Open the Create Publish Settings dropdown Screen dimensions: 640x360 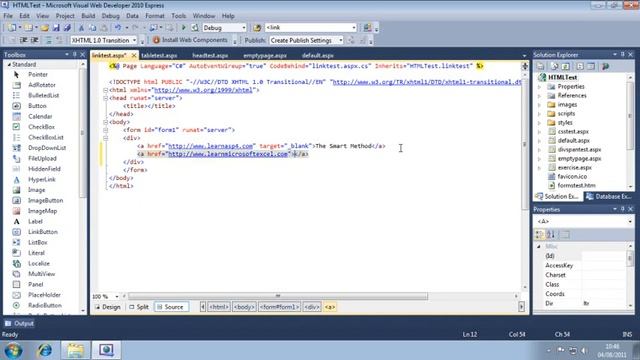[x=340, y=40]
